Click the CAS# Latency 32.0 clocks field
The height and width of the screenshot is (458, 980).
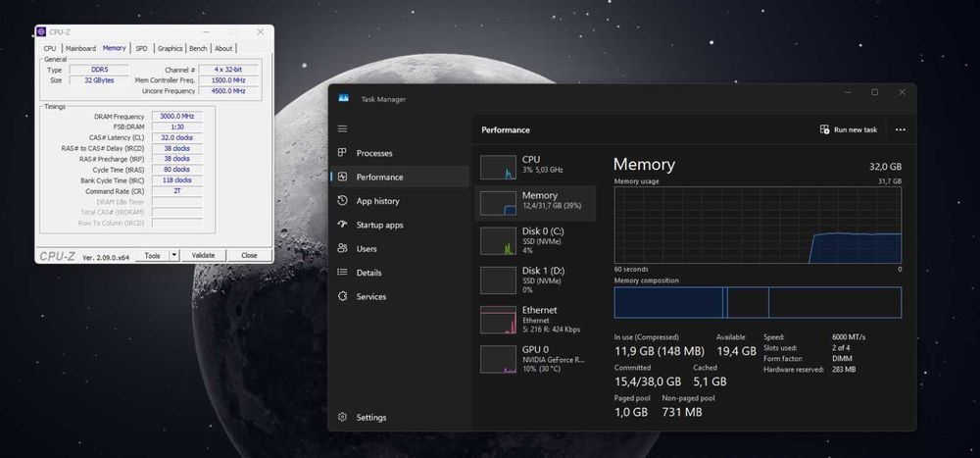tap(176, 137)
